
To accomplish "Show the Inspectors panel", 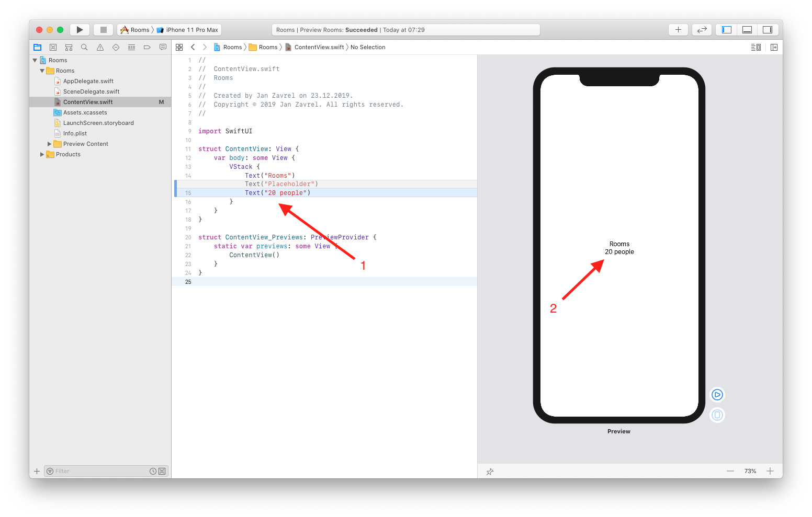I will [768, 29].
